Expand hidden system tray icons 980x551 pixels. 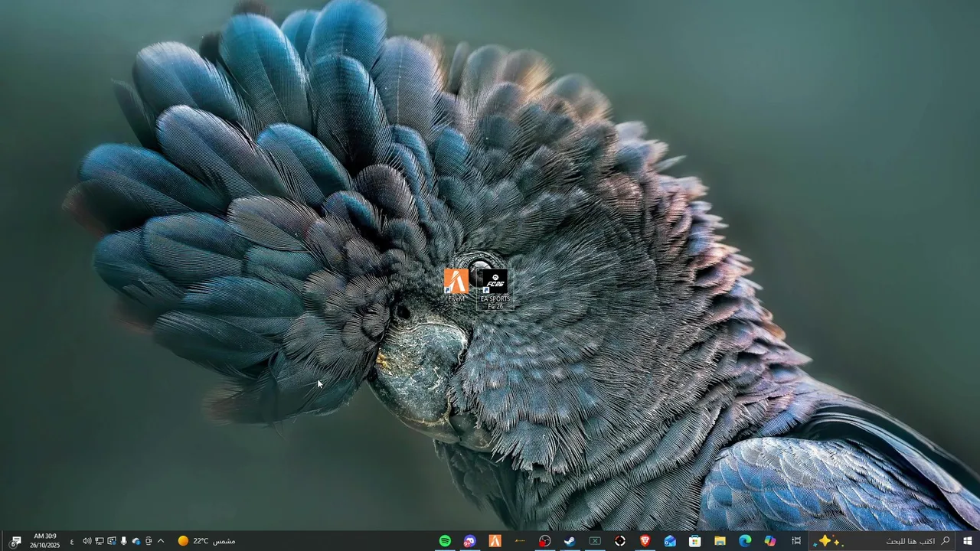[161, 541]
